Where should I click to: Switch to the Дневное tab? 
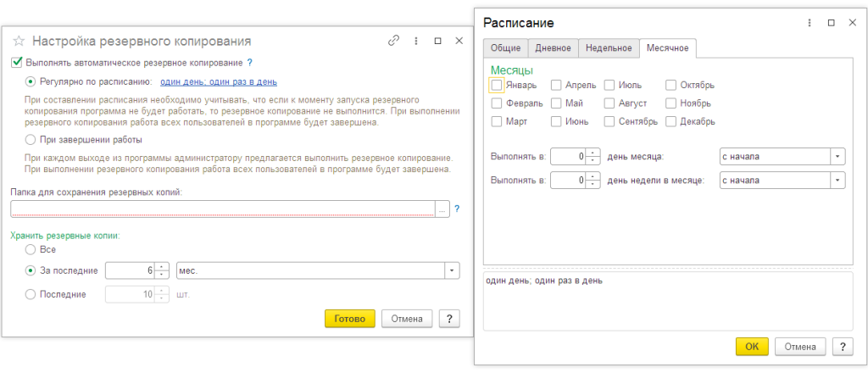(554, 48)
